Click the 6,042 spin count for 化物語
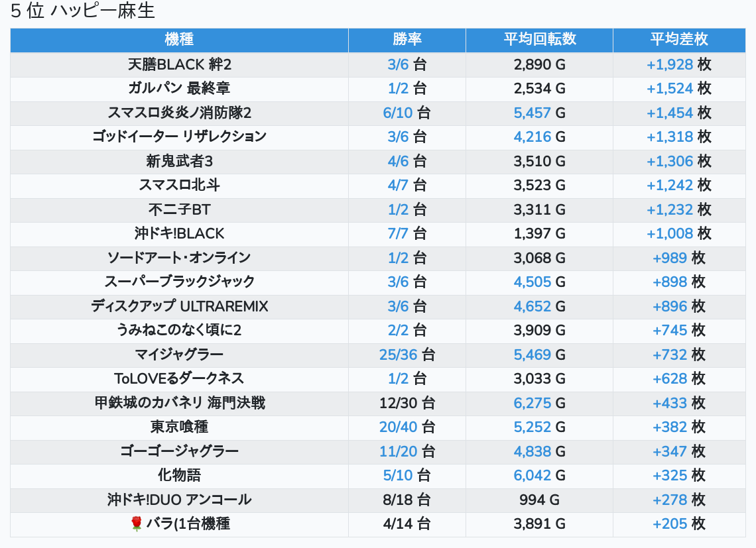This screenshot has width=756, height=548. tap(533, 476)
